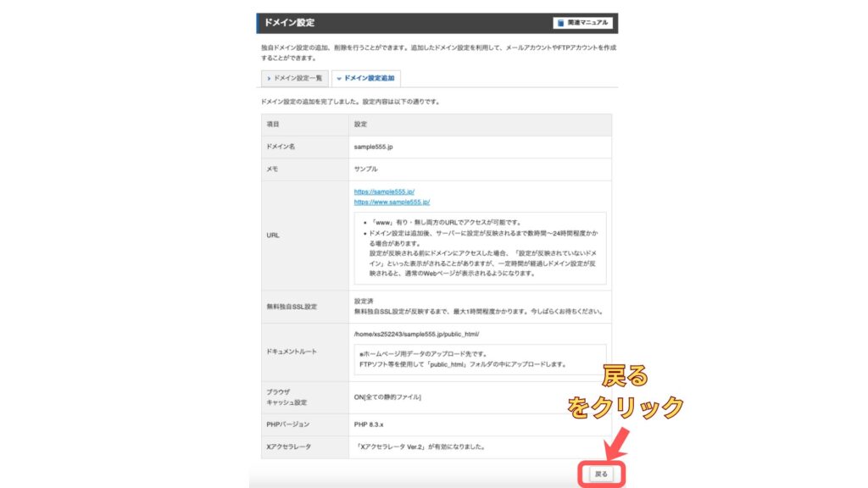Open the 関連マニュアル button
Image resolution: width=868 pixels, height=488 pixels.
[582, 23]
